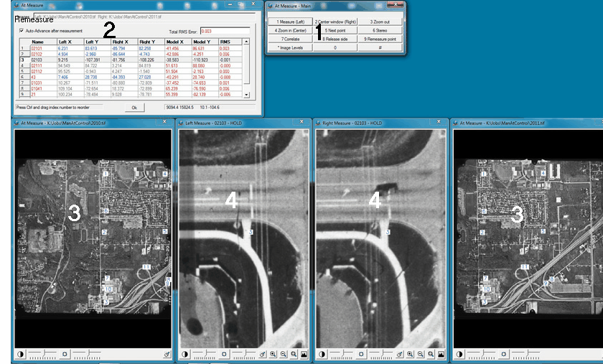Click the '#' button in Main window

380,47
